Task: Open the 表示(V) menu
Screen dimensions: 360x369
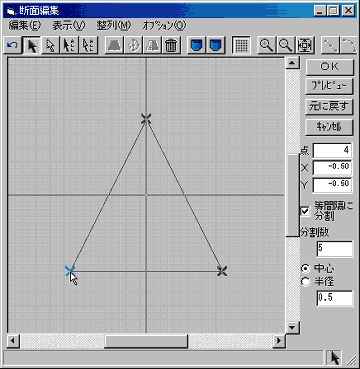Action: 69,25
